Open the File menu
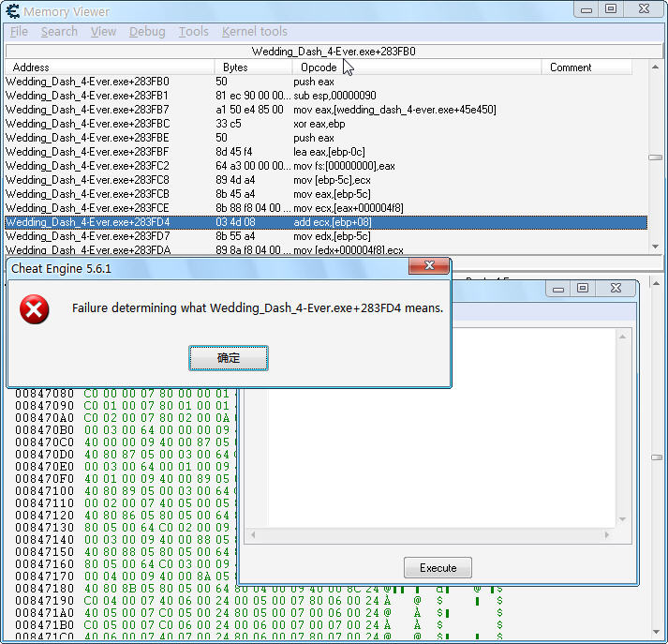The width and height of the screenshot is (668, 644). (19, 31)
